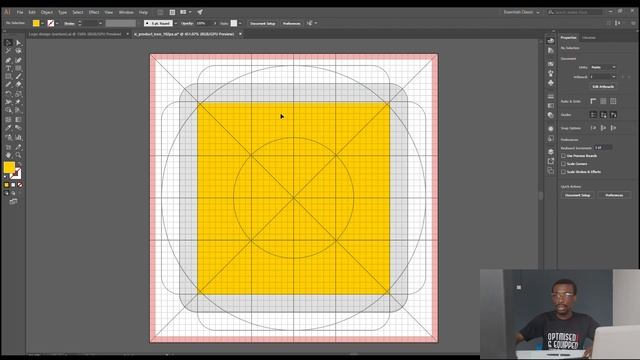Image resolution: width=640 pixels, height=360 pixels.
Task: Click yellow Fill swatch in toolbar
Action: click(9, 167)
